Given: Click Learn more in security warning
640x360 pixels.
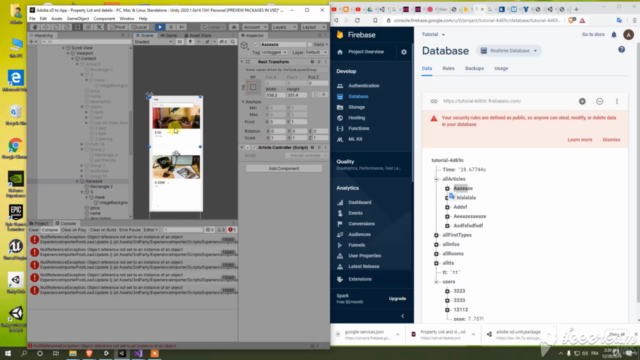Looking at the screenshot, I should 579,140.
